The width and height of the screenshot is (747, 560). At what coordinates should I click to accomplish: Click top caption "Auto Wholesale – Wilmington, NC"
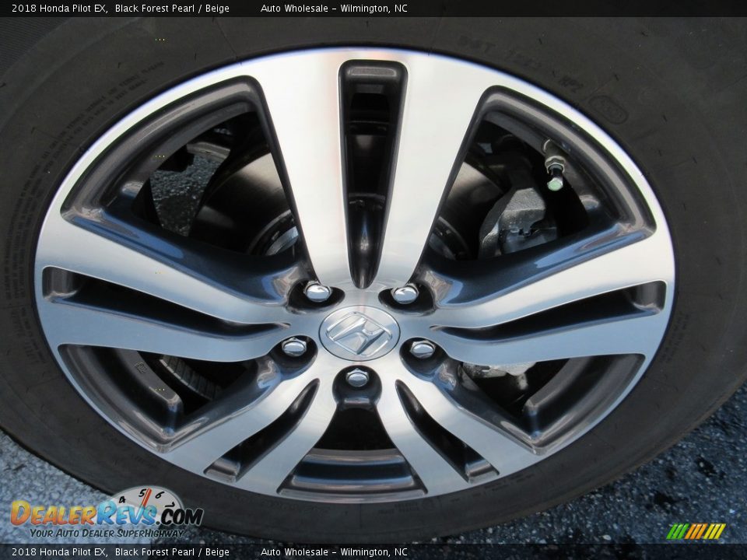(x=334, y=8)
